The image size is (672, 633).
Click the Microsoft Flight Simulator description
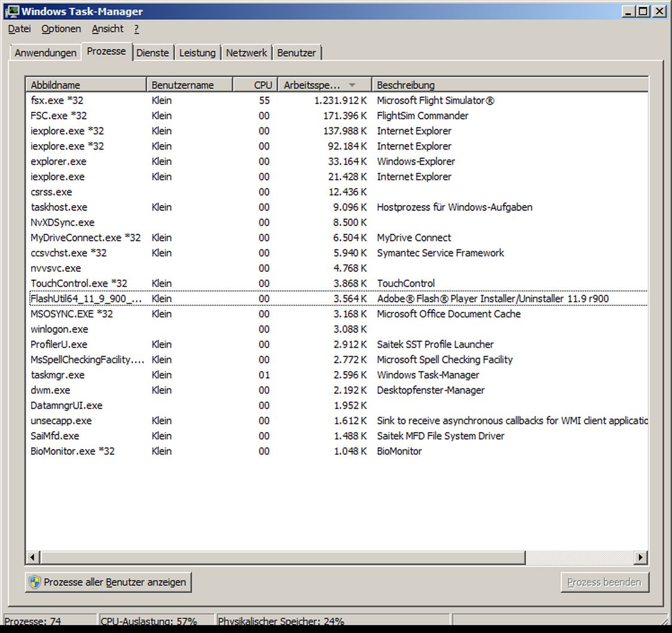435,100
